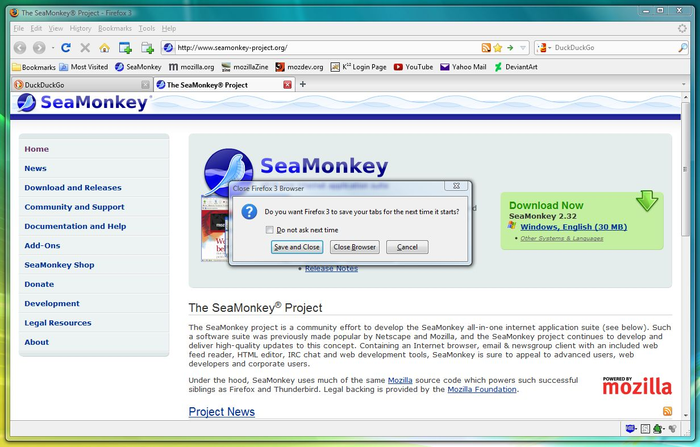Open the News link in sidebar
Screen dimensions: 700x447
click(35, 168)
